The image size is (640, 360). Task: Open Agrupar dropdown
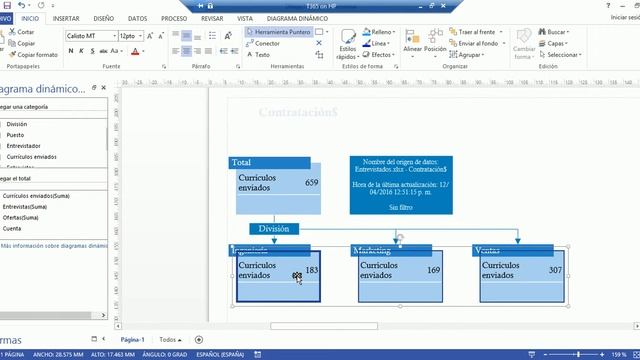pos(467,55)
